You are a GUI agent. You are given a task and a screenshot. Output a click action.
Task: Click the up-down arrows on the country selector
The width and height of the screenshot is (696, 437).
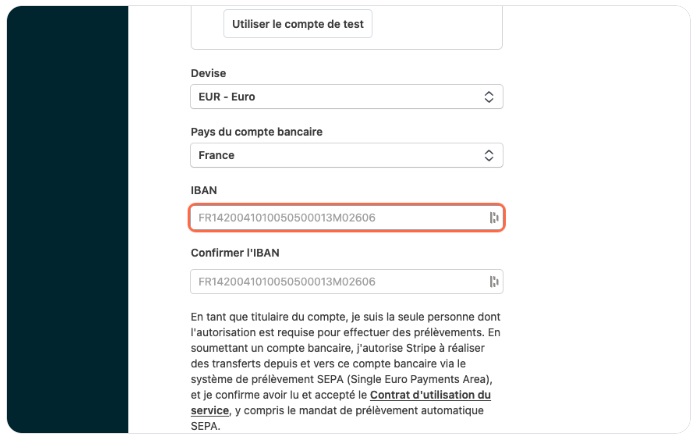click(x=489, y=156)
